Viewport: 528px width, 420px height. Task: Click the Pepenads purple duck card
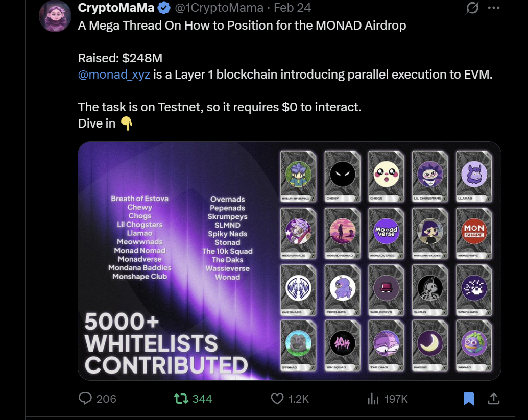pyautogui.click(x=342, y=289)
